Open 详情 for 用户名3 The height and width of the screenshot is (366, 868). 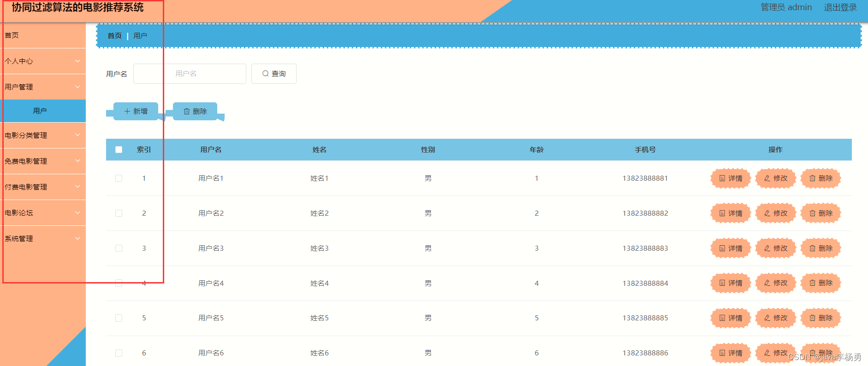pyautogui.click(x=731, y=248)
